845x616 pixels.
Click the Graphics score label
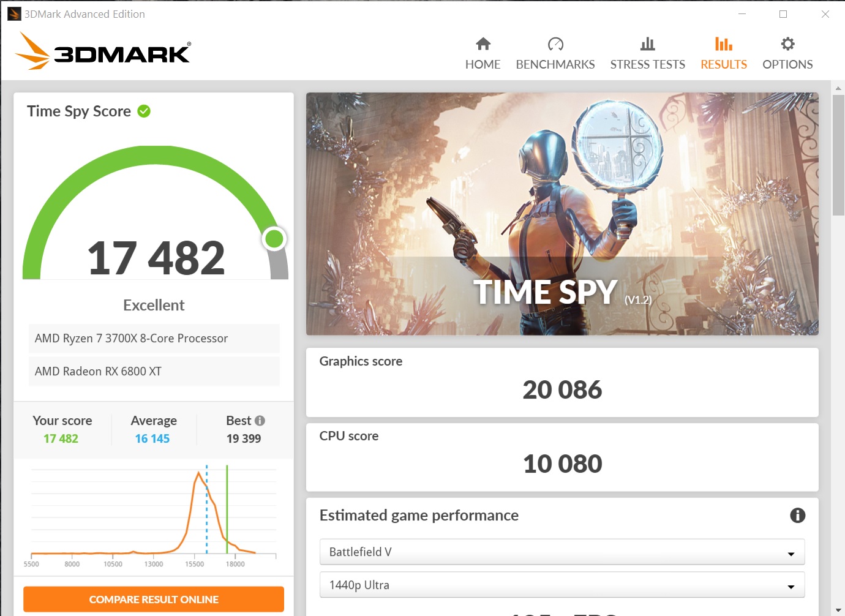pyautogui.click(x=361, y=361)
